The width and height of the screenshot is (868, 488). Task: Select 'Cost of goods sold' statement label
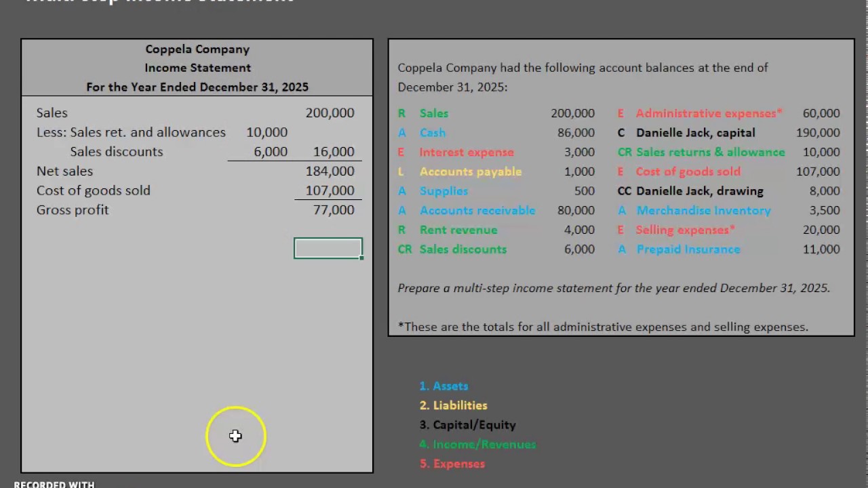[x=94, y=190]
